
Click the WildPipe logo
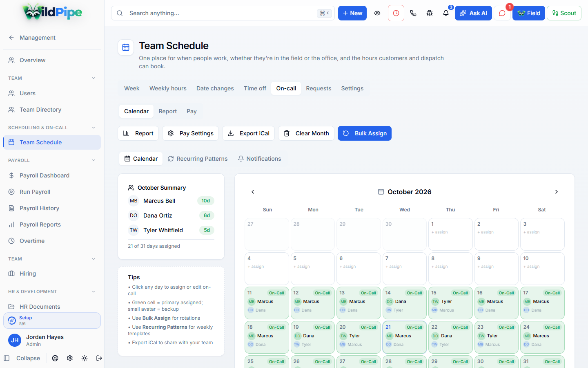point(52,12)
